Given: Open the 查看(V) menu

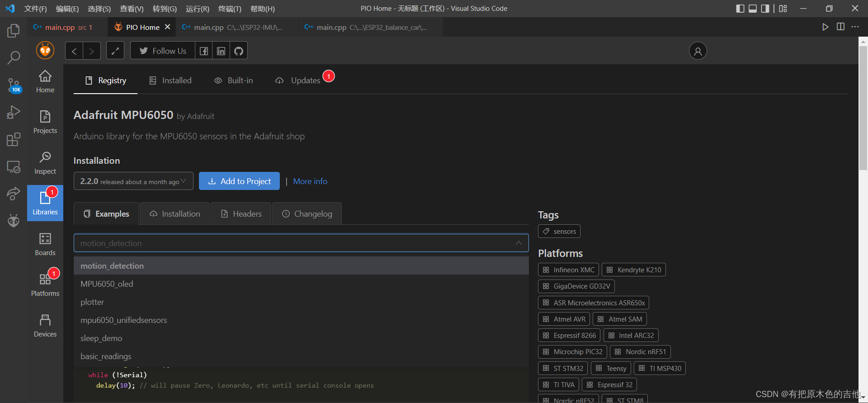Looking at the screenshot, I should (132, 9).
